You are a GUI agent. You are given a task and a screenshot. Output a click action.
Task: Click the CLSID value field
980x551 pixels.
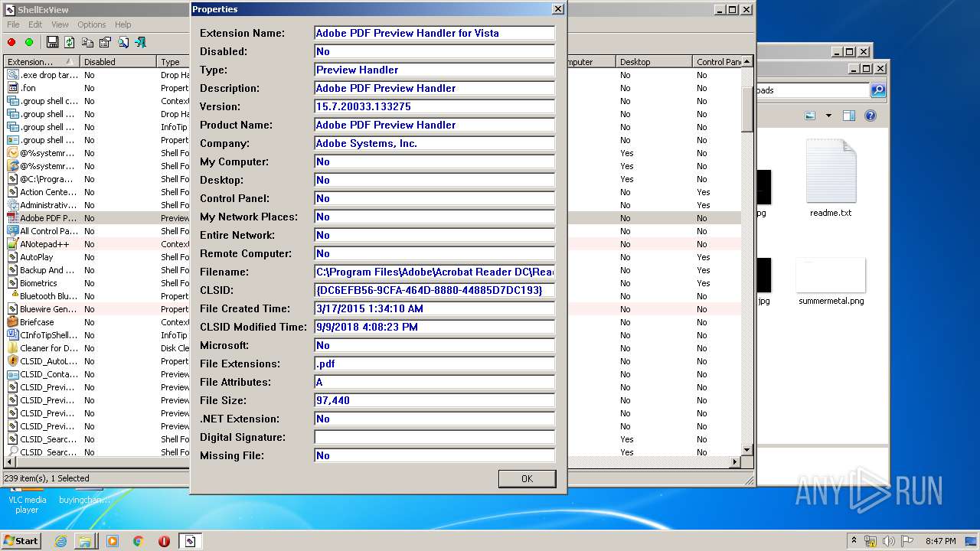coord(434,290)
